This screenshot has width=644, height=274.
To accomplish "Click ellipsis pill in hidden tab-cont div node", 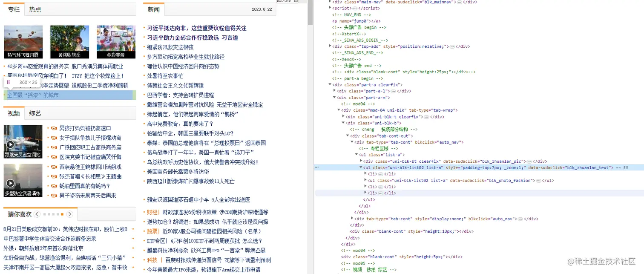I will [520, 219].
